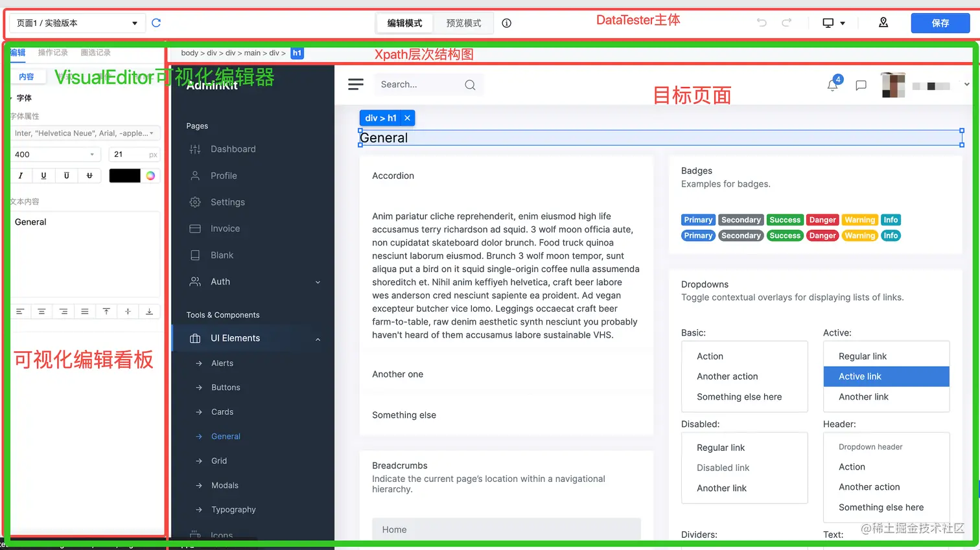Viewport: 980px width, 550px height.
Task: Click the redo arrow in top bar
Action: pos(786,23)
